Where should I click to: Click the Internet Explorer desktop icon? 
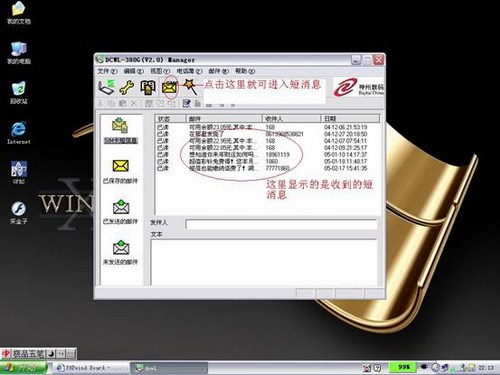point(19,132)
